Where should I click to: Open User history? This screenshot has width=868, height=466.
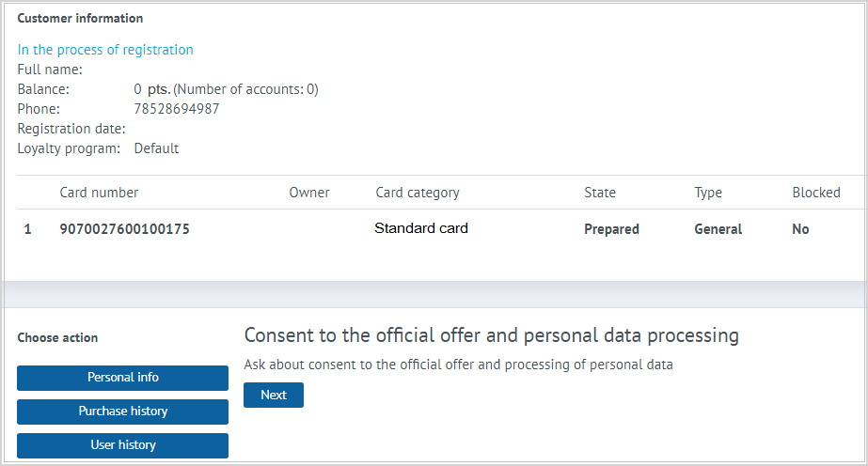click(x=122, y=445)
